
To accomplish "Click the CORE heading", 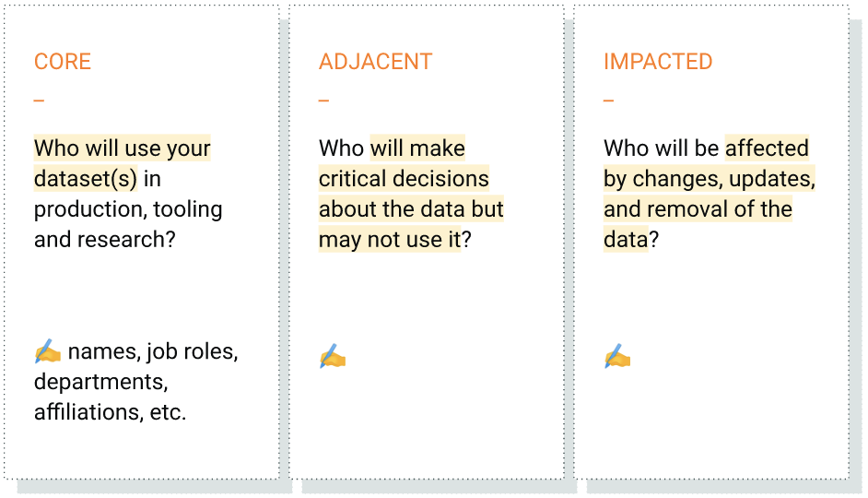I will (63, 62).
